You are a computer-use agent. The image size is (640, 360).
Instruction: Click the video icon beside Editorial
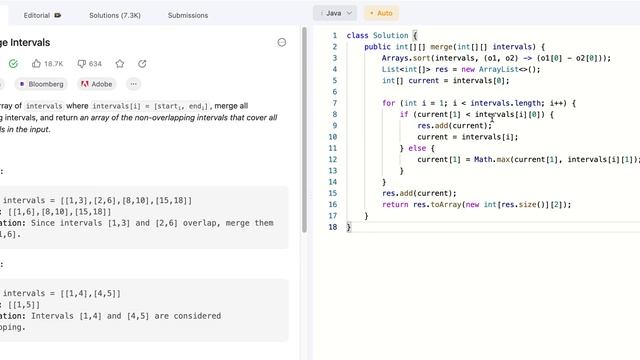point(58,15)
